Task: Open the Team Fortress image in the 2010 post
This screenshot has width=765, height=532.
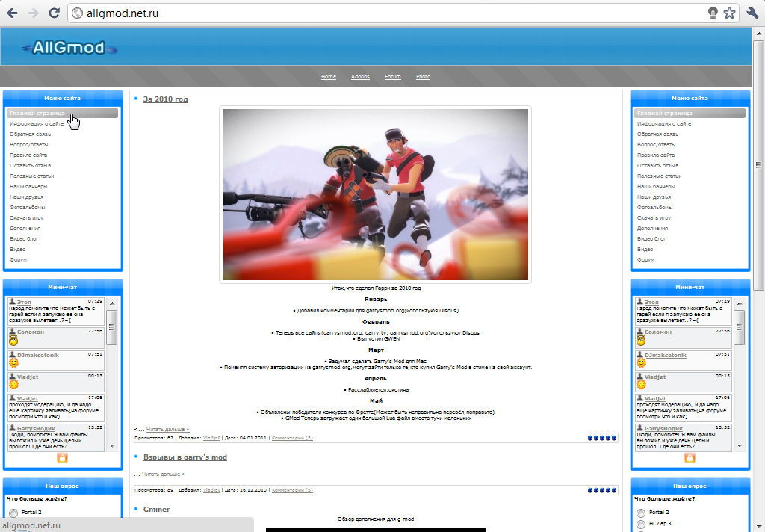Action: 375,194
